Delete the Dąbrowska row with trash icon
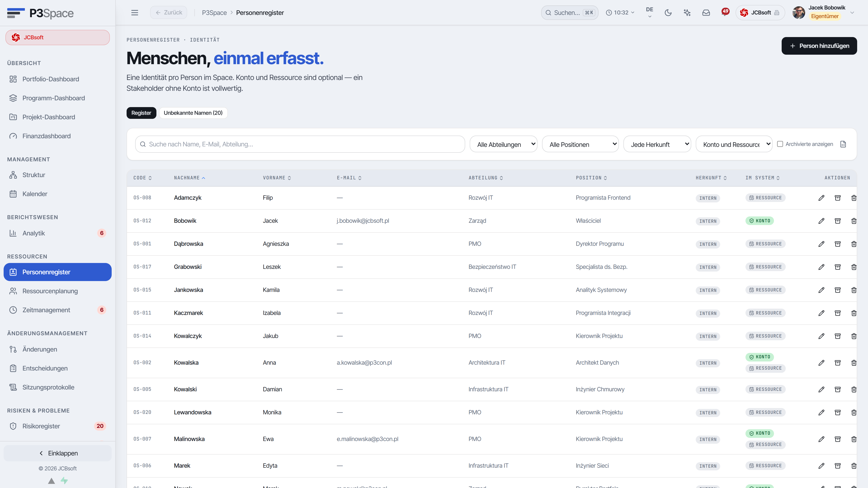 pyautogui.click(x=854, y=244)
